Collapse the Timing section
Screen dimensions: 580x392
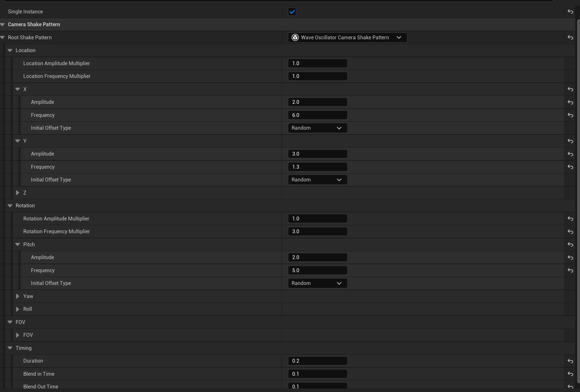[10, 348]
